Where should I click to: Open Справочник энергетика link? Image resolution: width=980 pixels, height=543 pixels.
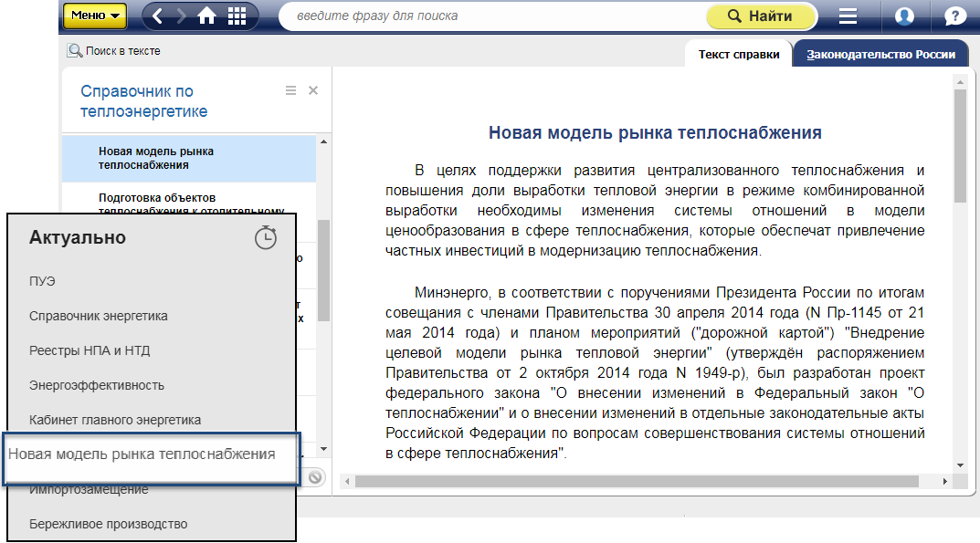tap(99, 316)
